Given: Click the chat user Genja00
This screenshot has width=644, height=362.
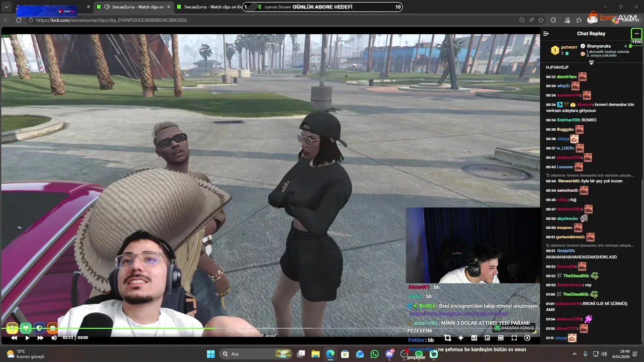Looking at the screenshot, I should pos(566,251).
